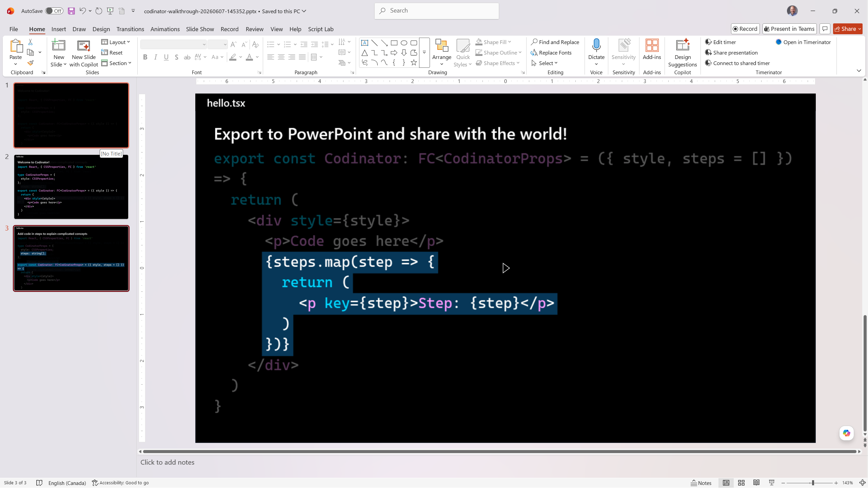Click the Redo icon in quick access
Image resolution: width=868 pixels, height=488 pixels.
99,11
